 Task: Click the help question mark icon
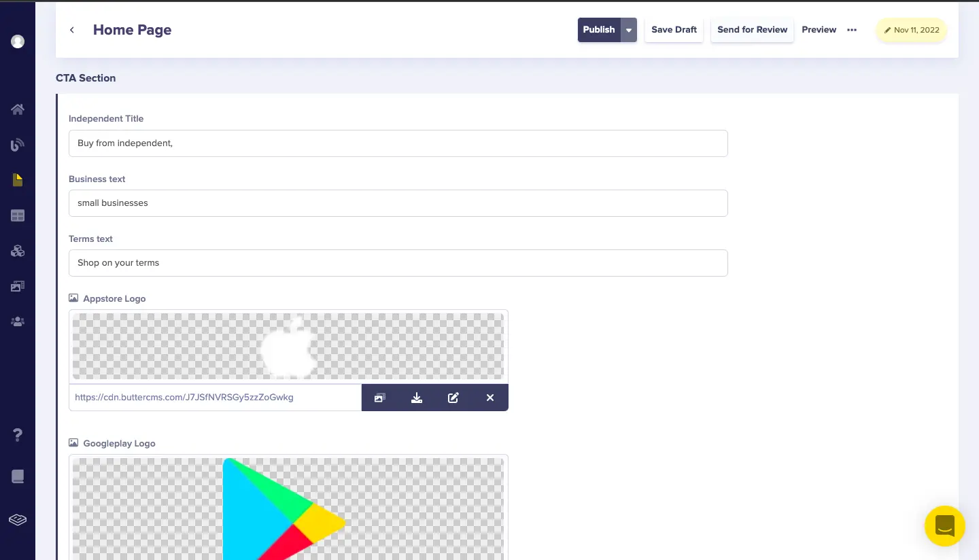coord(18,435)
